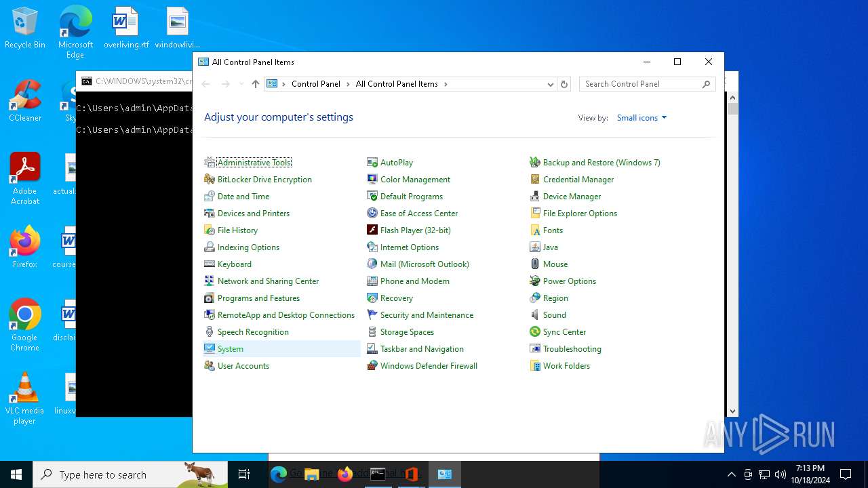The height and width of the screenshot is (488, 868).
Task: Expand the chevron after Control Panel breadcrumb
Action: (348, 84)
